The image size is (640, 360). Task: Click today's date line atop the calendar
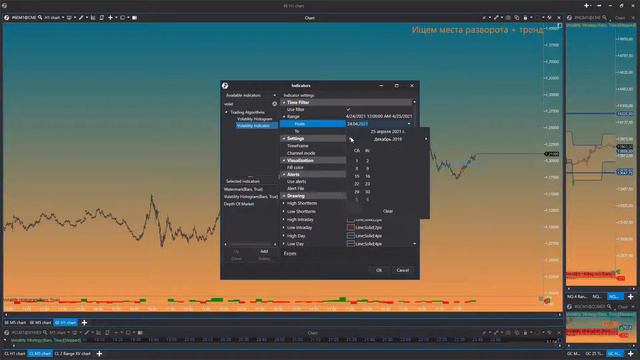coord(388,132)
